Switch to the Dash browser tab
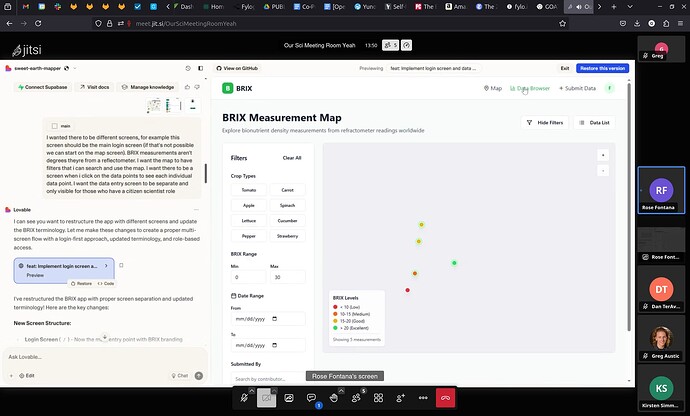Viewport: 690px width, 416px height. 183,7
